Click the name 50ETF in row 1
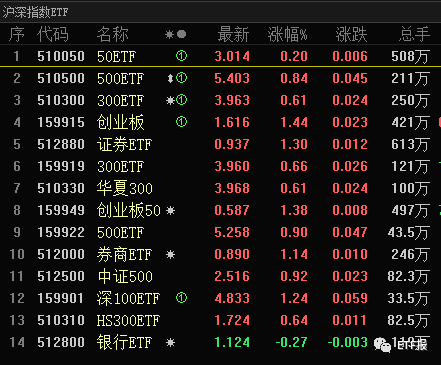The width and height of the screenshot is (441, 365). pos(116,57)
